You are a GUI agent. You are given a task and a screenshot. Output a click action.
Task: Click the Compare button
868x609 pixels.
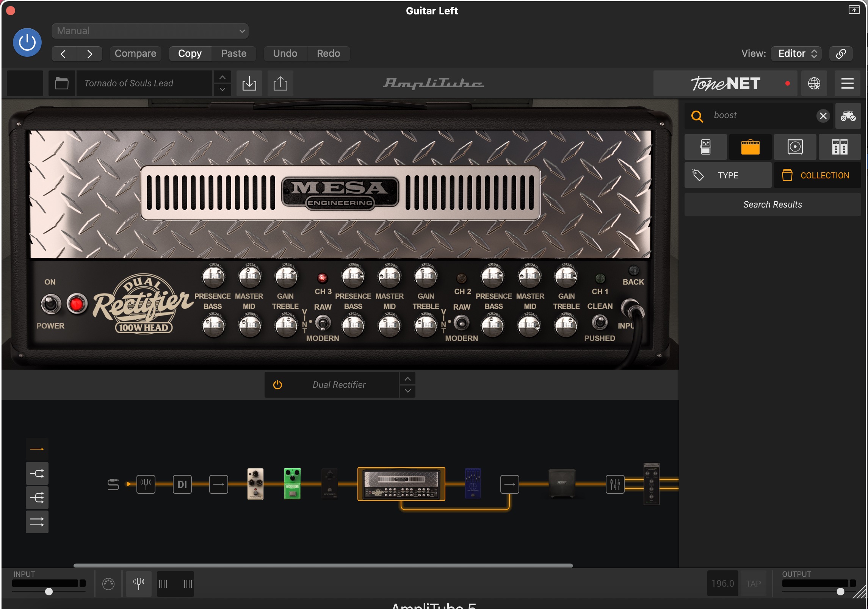point(135,54)
